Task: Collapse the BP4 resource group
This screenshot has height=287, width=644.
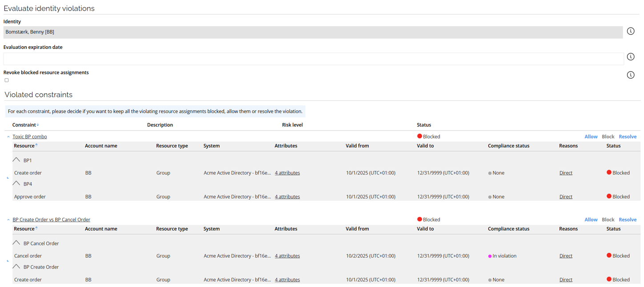Action: pyautogui.click(x=16, y=183)
